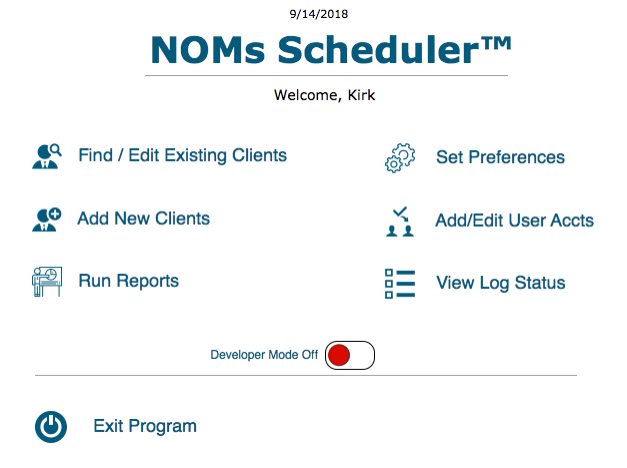Click the Developer Mode Off label
The height and width of the screenshot is (468, 627).
[264, 355]
